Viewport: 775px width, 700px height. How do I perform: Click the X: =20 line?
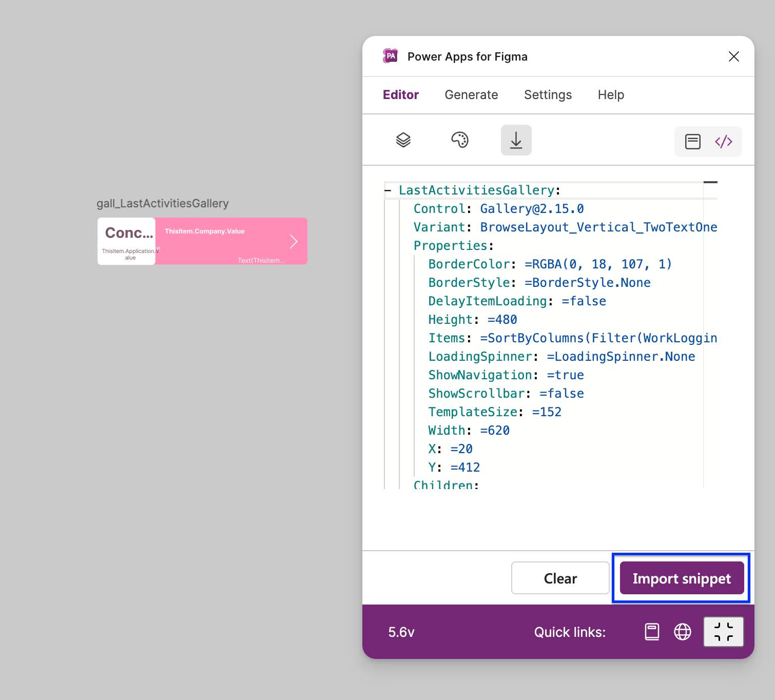point(451,449)
